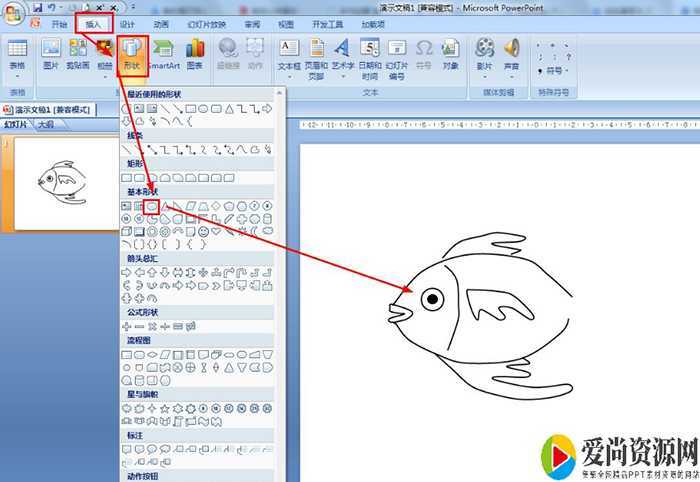
Task: Select the oval shape highlighted in 基本形状
Action: [x=152, y=205]
